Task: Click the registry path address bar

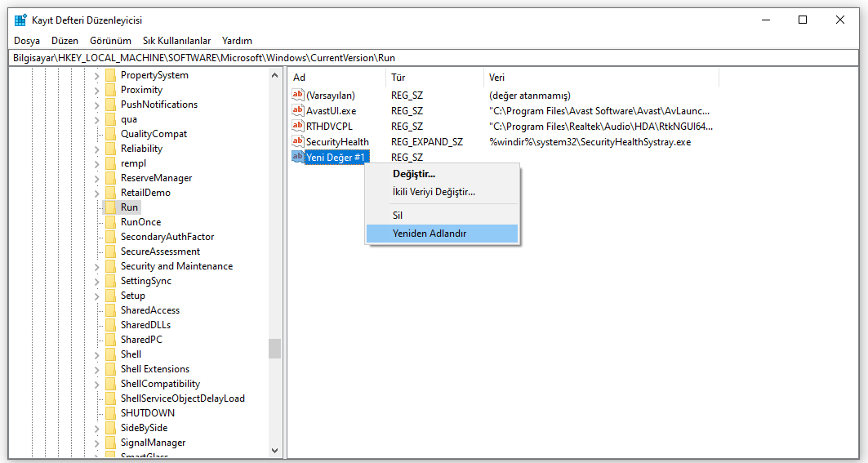Action: 433,58
